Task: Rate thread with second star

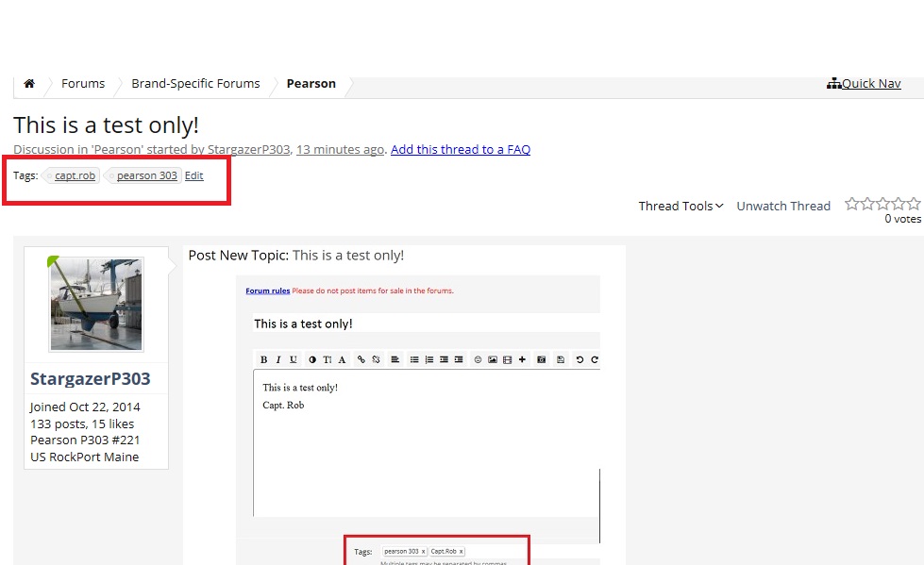Action: [x=867, y=204]
